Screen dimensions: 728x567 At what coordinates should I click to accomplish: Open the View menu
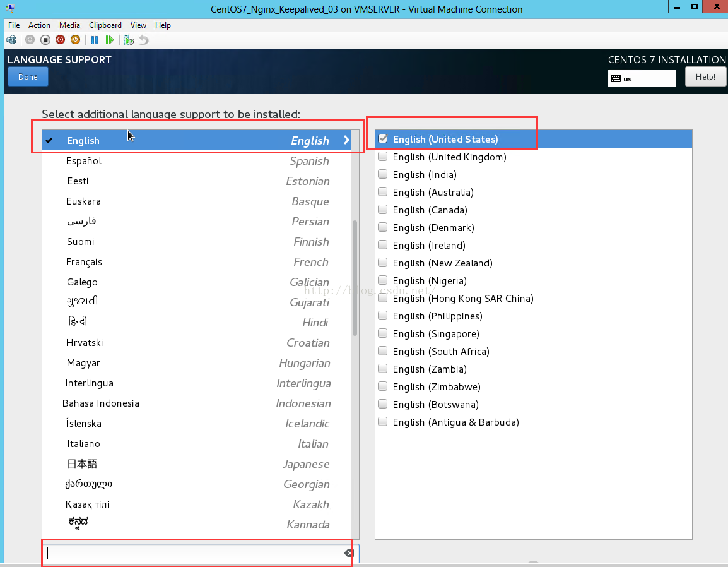pos(138,25)
